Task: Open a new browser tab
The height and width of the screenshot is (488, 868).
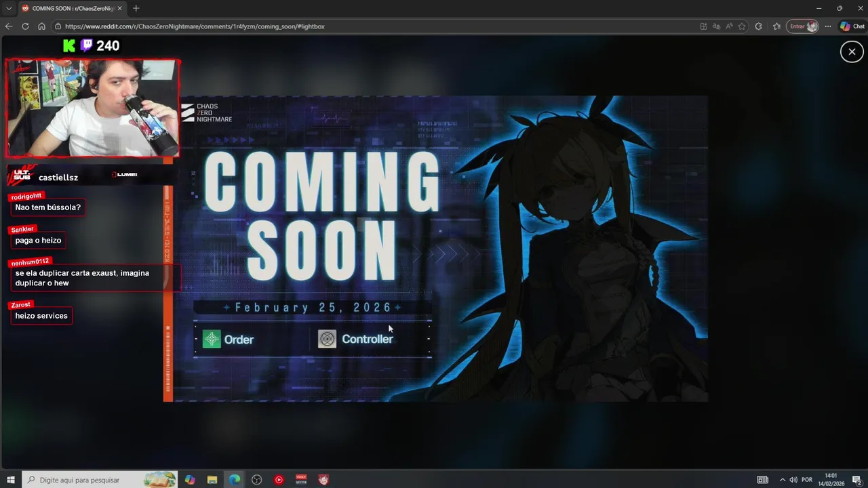Action: click(136, 8)
